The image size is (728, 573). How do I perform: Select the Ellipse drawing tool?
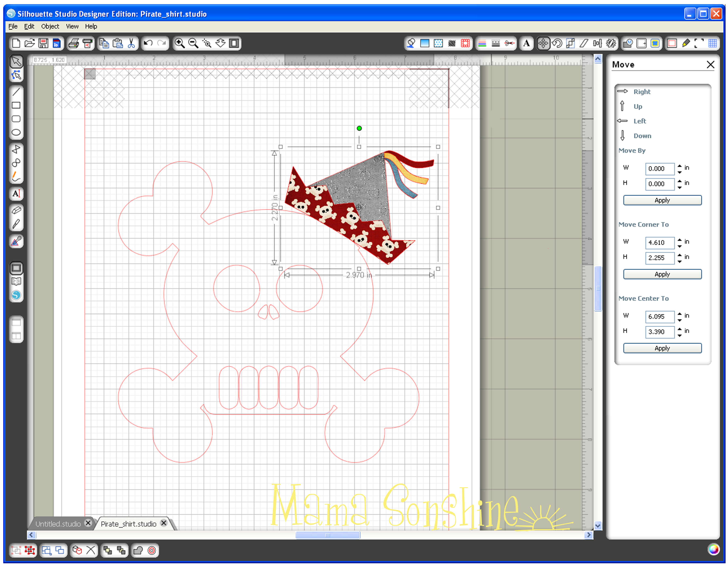point(16,133)
